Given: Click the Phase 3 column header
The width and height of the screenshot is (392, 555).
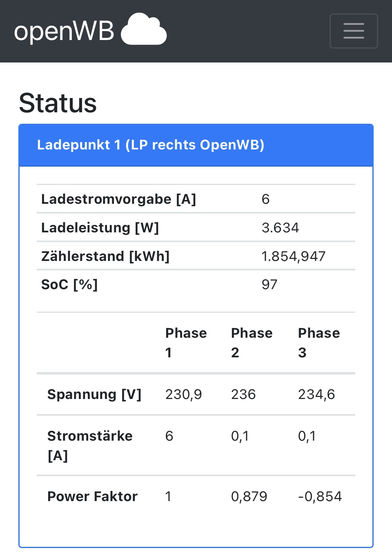Looking at the screenshot, I should (x=318, y=343).
